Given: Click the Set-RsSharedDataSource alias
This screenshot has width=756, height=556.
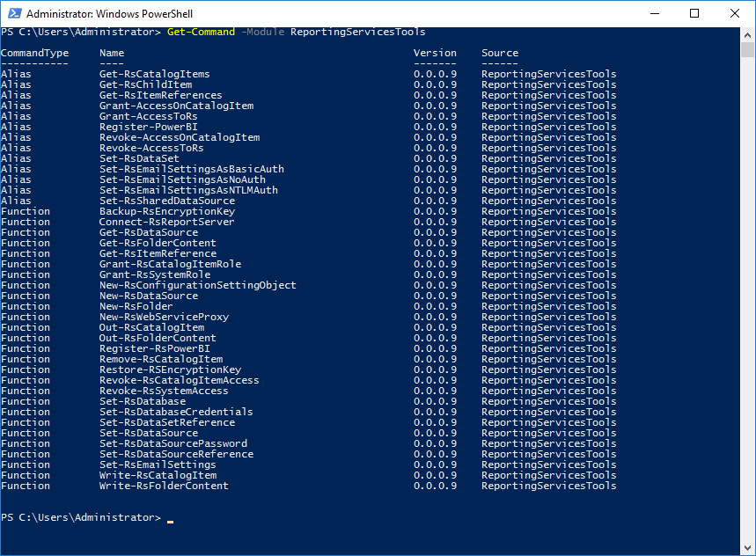Looking at the screenshot, I should 167,201.
